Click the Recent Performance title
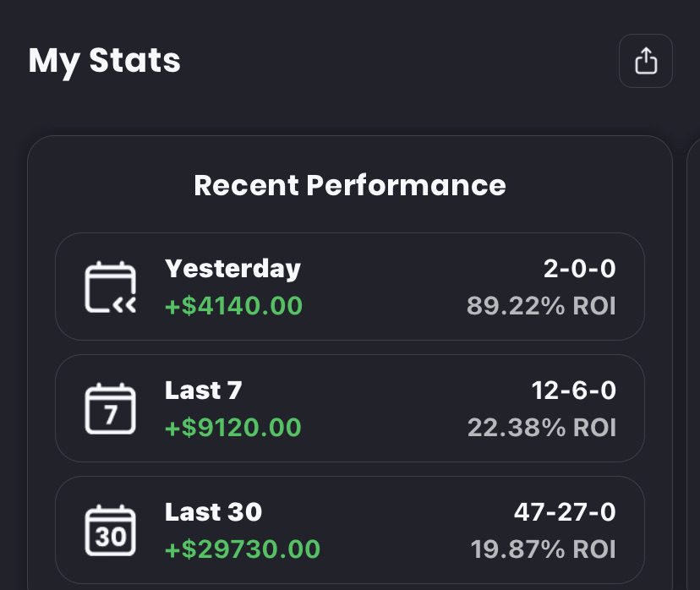 [350, 185]
